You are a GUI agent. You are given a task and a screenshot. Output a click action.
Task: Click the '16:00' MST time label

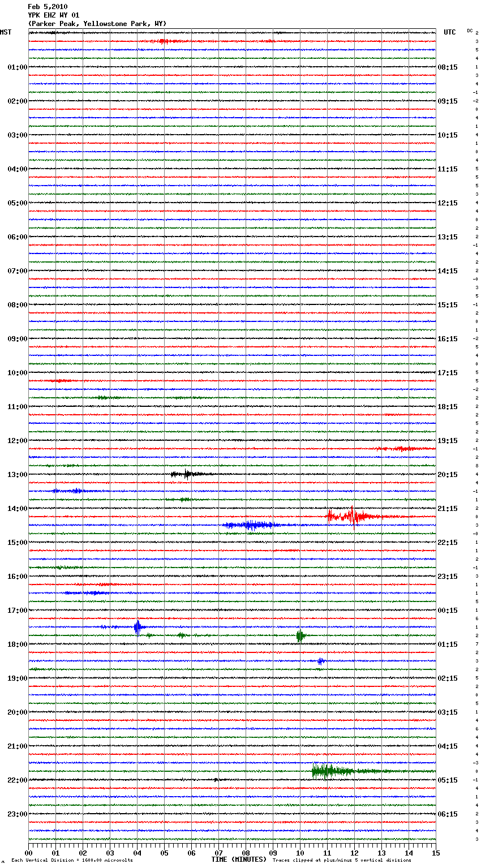click(x=18, y=577)
